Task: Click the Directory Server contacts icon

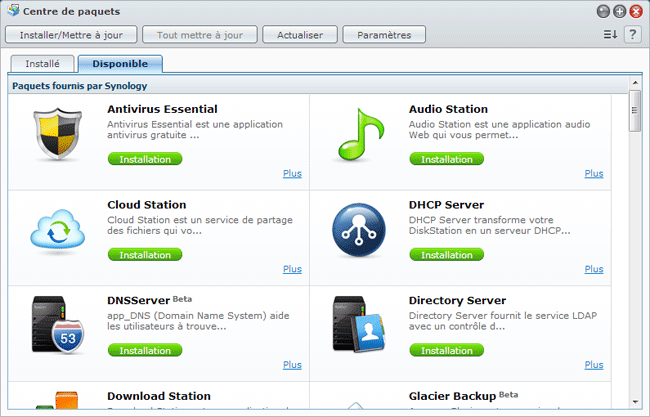Action: 359,325
